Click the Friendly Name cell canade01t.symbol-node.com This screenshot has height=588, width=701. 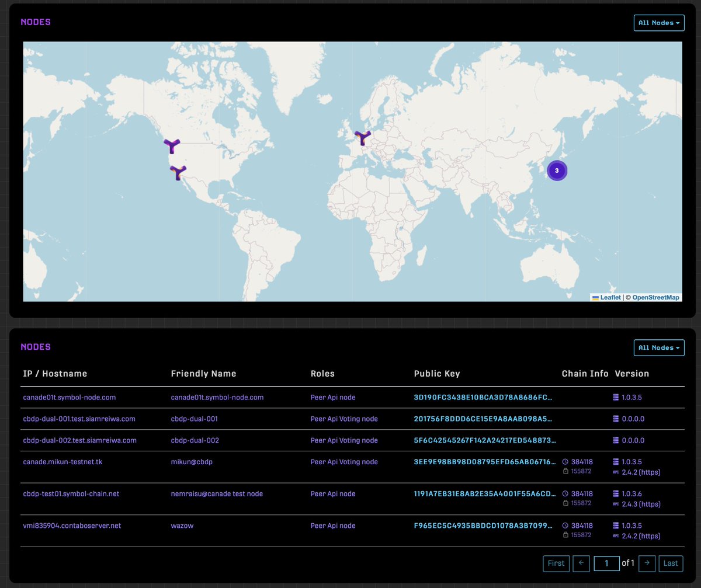click(217, 397)
